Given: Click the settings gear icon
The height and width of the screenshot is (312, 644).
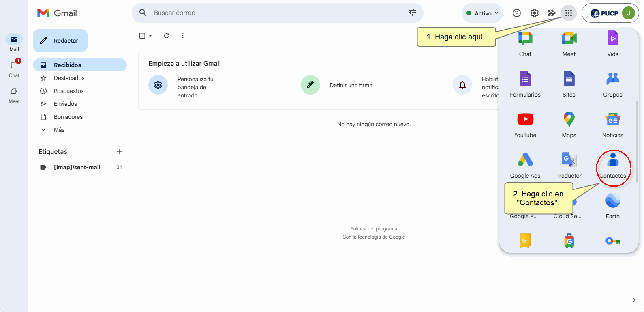Looking at the screenshot, I should pos(534,13).
